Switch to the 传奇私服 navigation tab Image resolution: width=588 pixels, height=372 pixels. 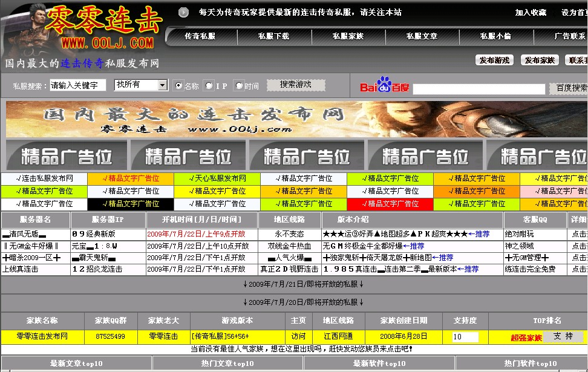pos(200,36)
